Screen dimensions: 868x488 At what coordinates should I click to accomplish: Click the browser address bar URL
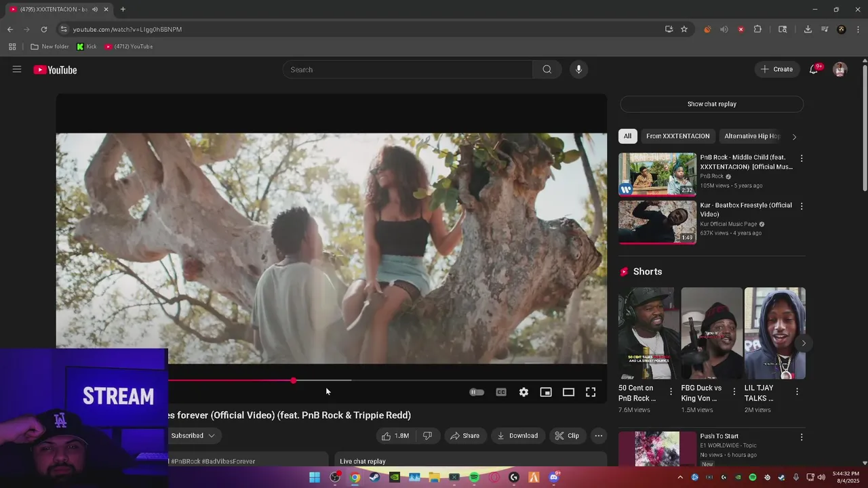point(127,30)
